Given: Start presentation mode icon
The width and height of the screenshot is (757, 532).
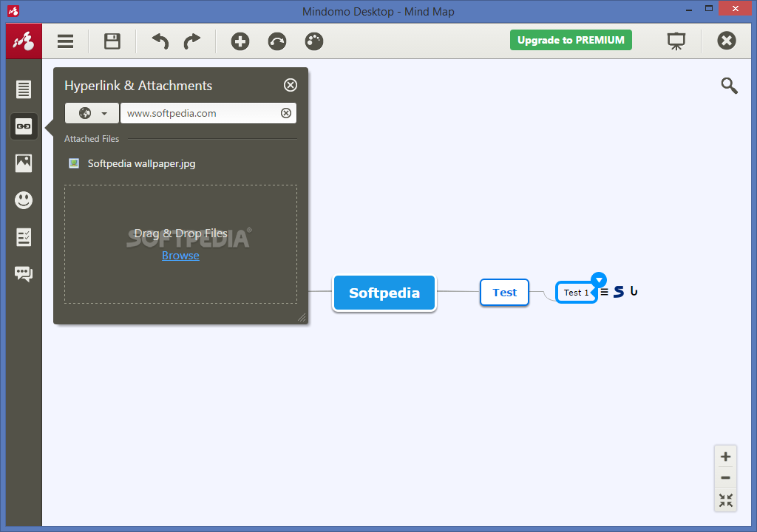Looking at the screenshot, I should coord(676,41).
